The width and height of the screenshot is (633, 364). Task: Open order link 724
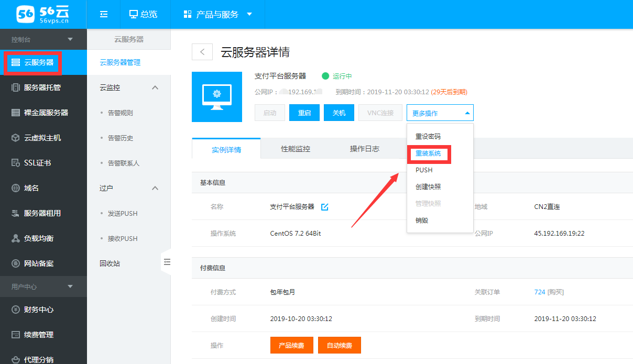tap(540, 292)
